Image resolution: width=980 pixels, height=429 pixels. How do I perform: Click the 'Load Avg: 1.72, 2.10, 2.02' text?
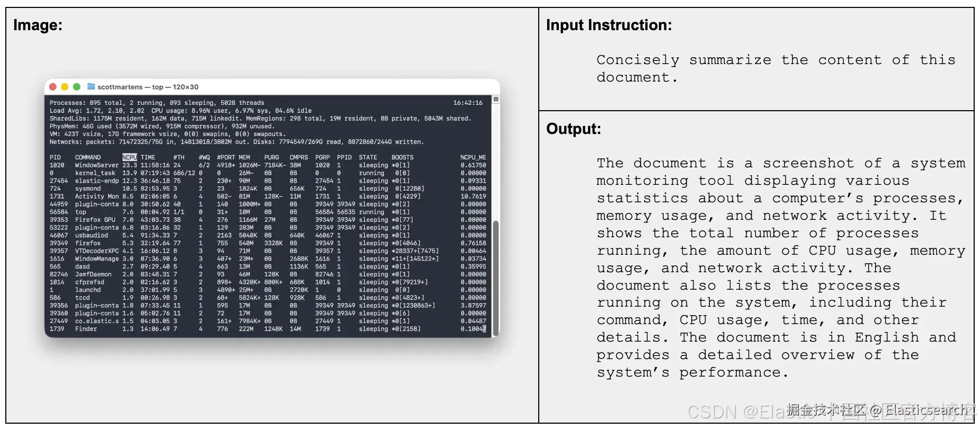tap(97, 111)
